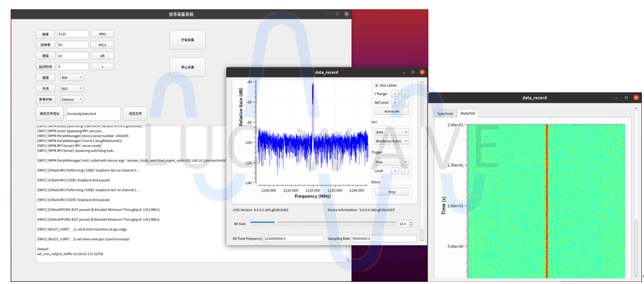The image size is (644, 284).
Task: Switch to the Spectrum tab
Action: [x=445, y=113]
